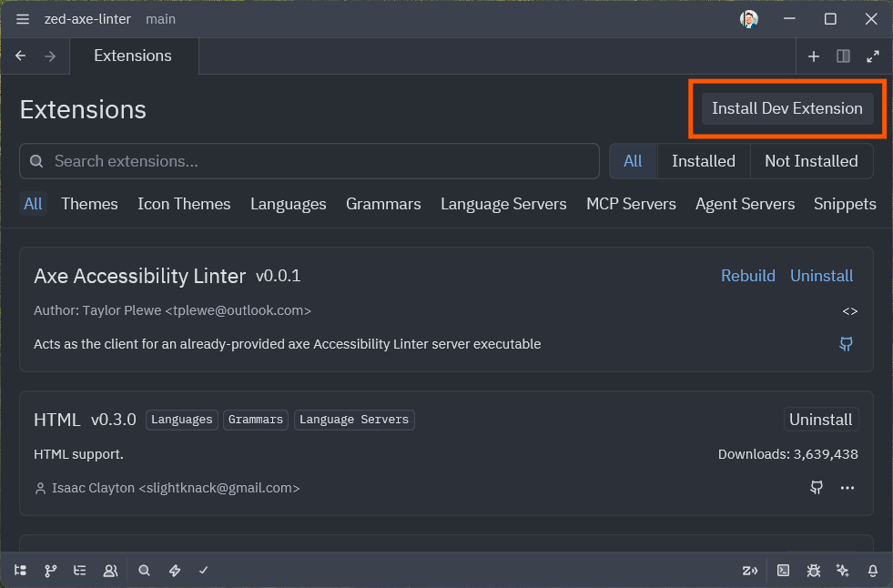
Task: Rebuild the Axe Accessibility Linter
Action: [x=747, y=275]
